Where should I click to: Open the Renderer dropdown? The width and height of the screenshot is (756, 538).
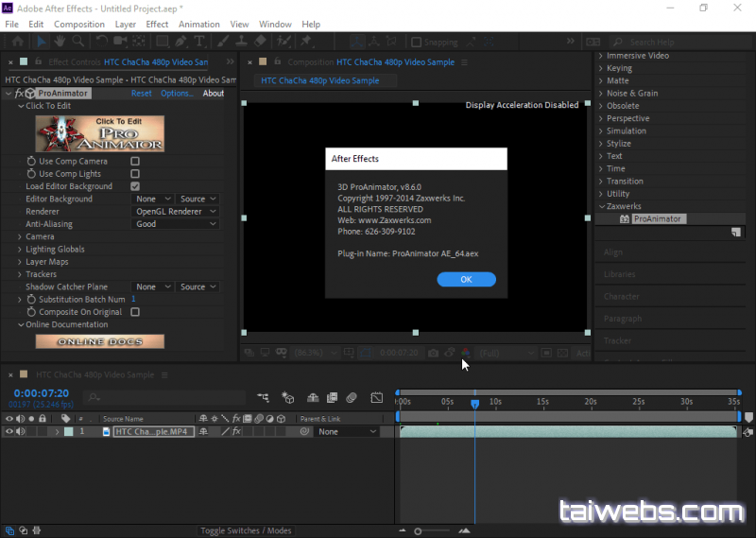pos(175,212)
